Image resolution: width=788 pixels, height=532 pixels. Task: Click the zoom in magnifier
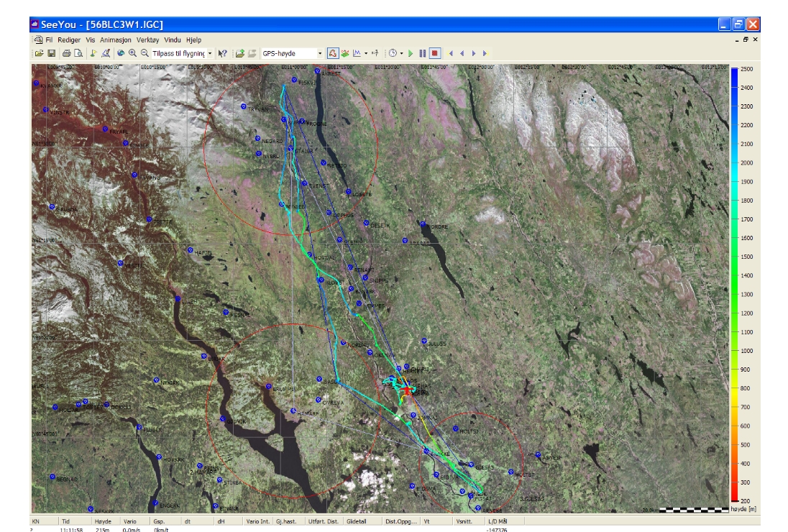tap(133, 53)
